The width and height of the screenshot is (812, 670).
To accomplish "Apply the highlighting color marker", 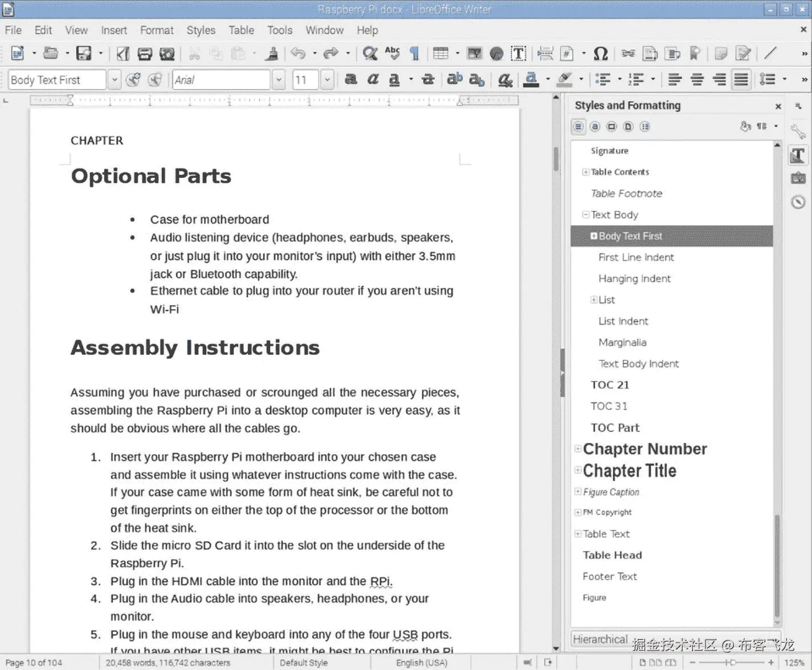I will click(x=564, y=80).
